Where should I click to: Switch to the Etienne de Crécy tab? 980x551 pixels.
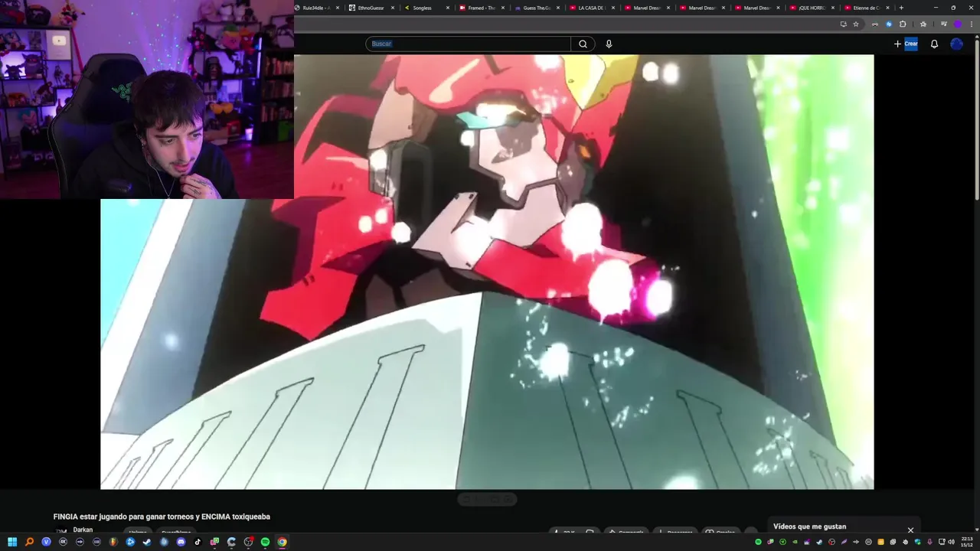click(867, 8)
